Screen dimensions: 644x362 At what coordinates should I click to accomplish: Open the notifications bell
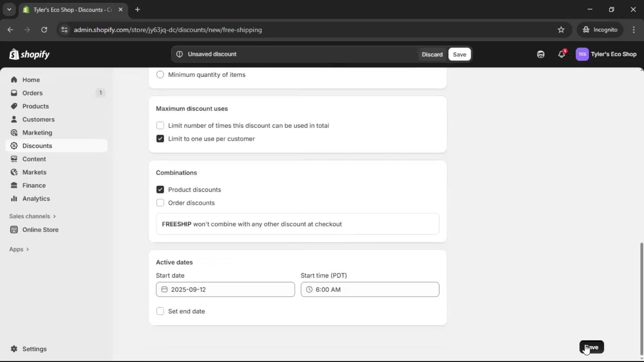coord(562,54)
